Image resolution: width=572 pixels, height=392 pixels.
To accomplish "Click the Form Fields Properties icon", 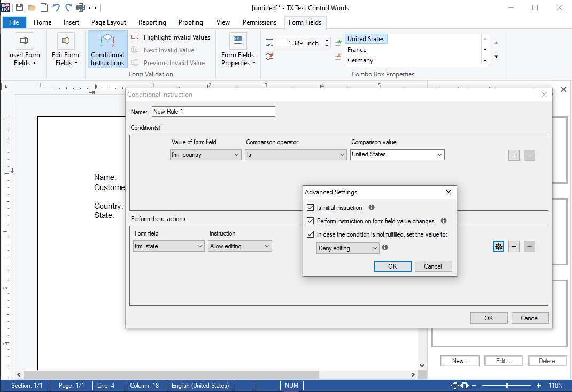I will point(238,41).
